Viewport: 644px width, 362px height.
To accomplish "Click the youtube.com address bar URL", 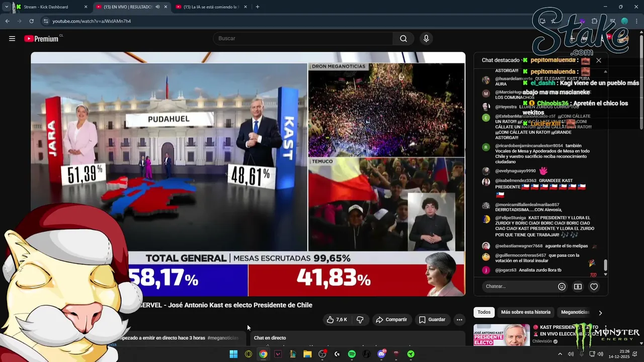I will (x=92, y=21).
